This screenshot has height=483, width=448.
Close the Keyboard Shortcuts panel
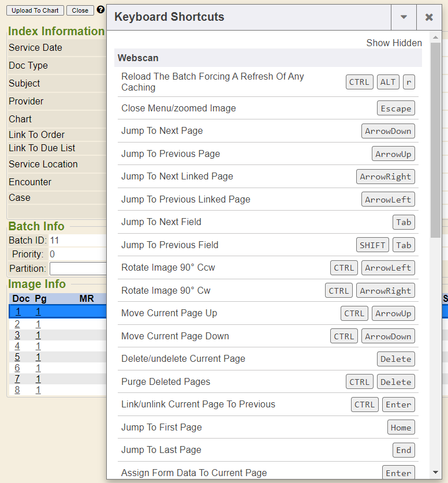[x=429, y=17]
